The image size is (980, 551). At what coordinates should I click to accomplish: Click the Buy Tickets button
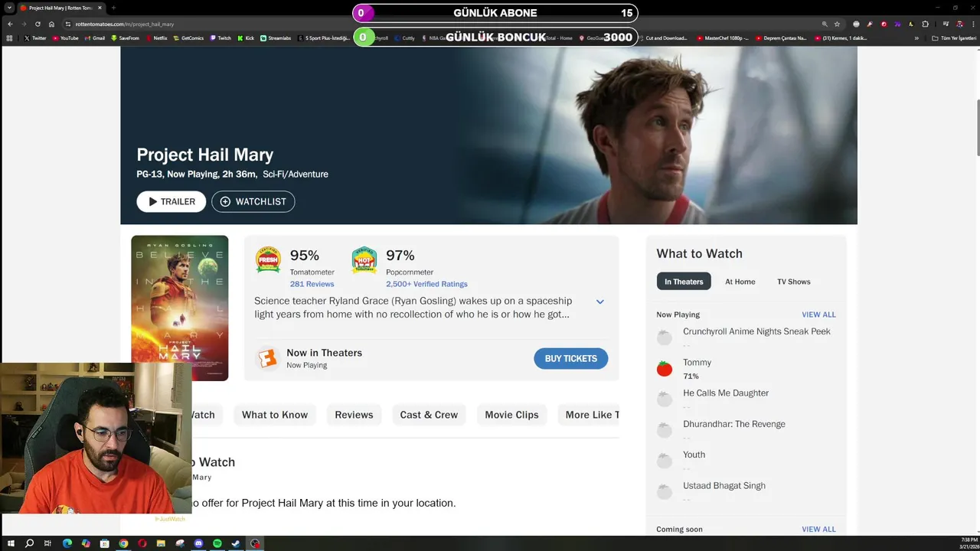(571, 358)
